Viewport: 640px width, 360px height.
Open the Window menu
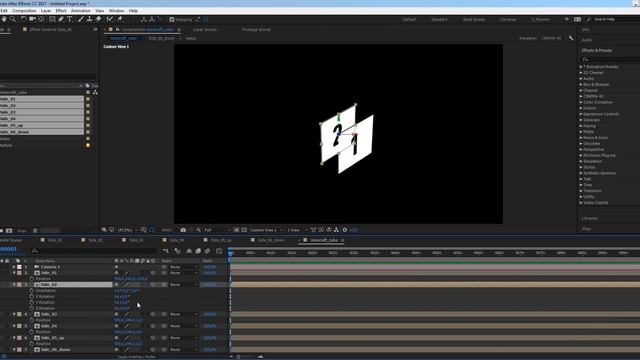tap(116, 11)
